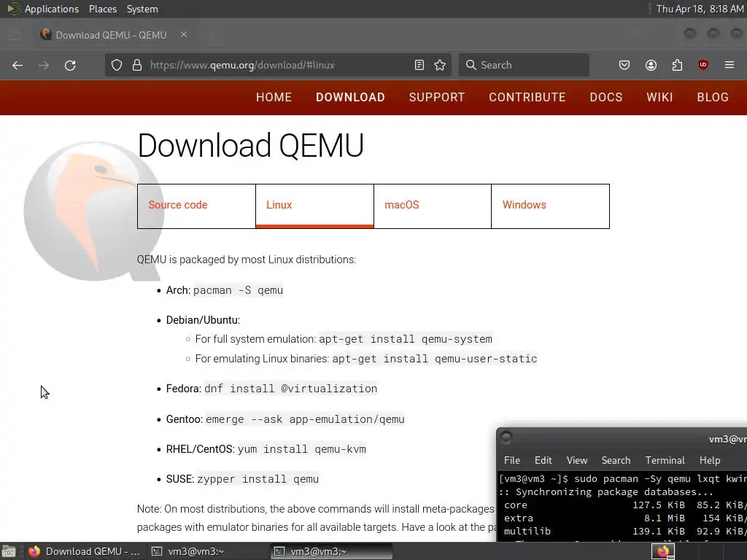Click 'emerge --ask app-emulation/qemu' command
This screenshot has width=747, height=560.
coord(305,419)
